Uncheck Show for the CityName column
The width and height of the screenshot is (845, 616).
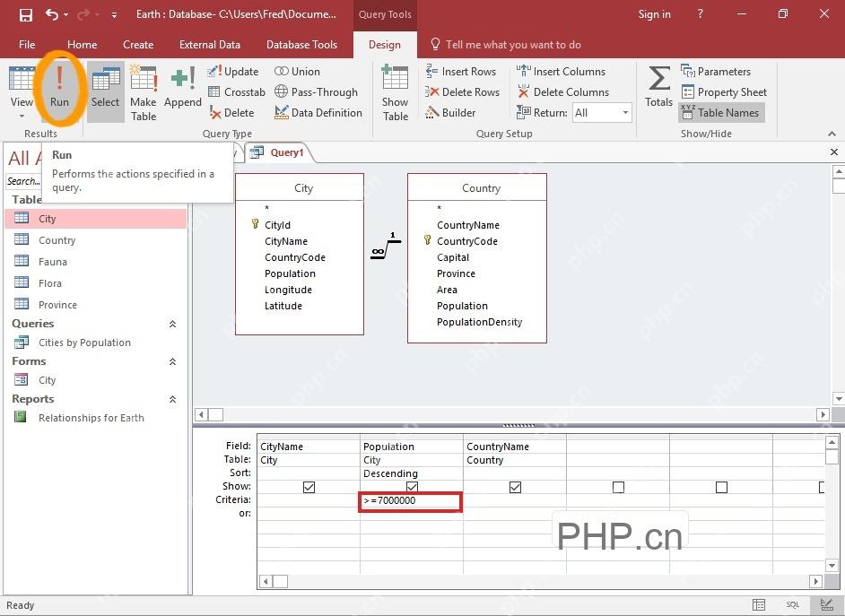tap(309, 487)
